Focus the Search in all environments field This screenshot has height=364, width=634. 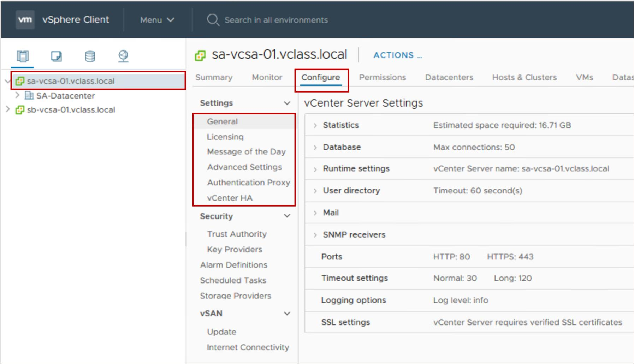[276, 20]
